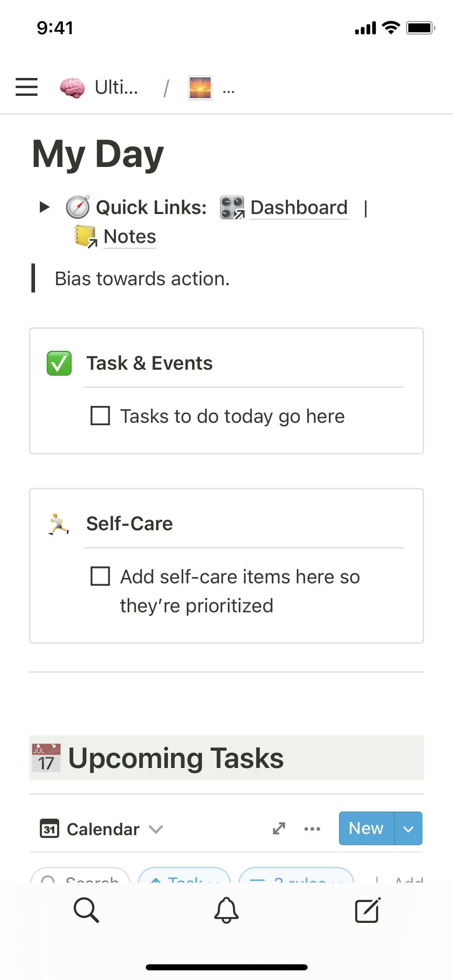Open the Dashboard quick link
Screen dimensions: 453x980
pyautogui.click(x=298, y=208)
